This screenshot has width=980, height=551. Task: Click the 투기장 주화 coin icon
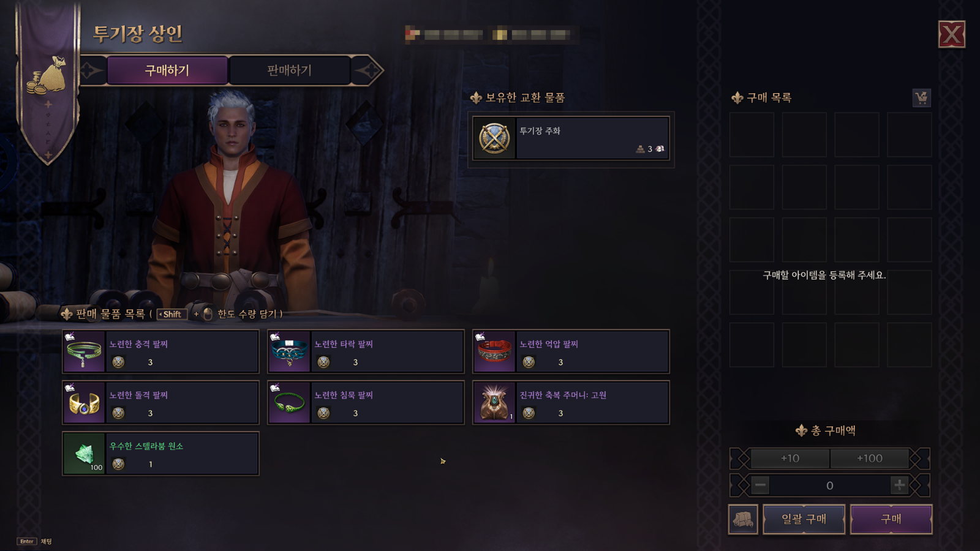[x=494, y=138]
